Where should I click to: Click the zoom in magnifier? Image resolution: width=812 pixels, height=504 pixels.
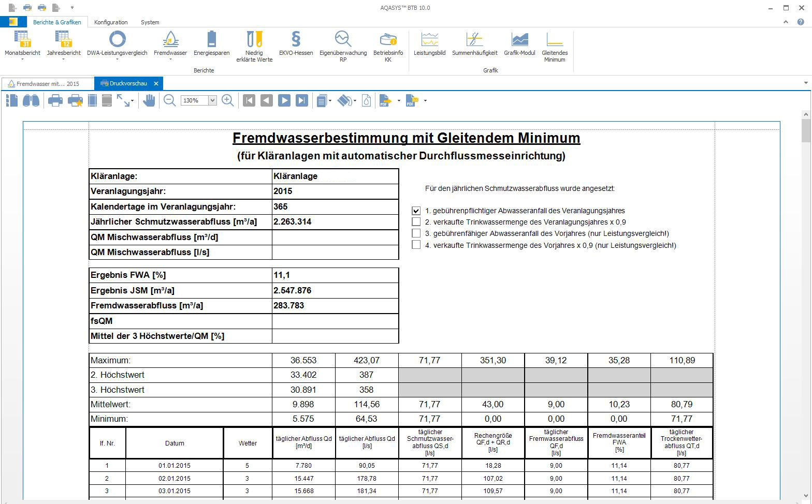coord(227,100)
